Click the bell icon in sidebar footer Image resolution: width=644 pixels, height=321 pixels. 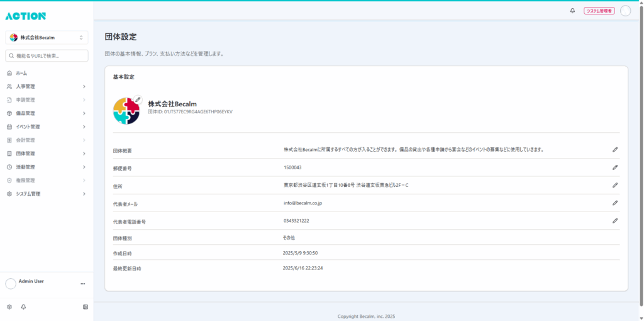tap(24, 307)
